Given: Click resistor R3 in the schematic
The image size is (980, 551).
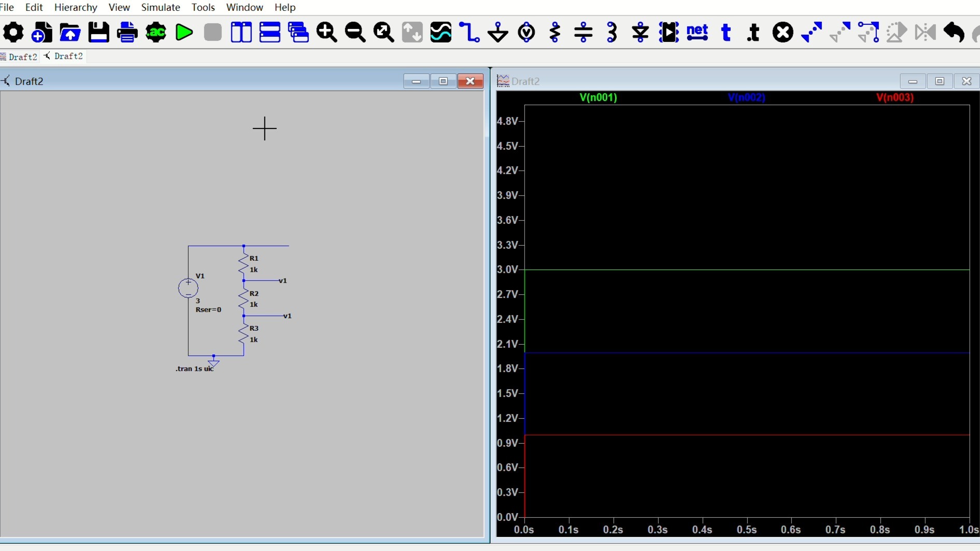Looking at the screenshot, I should (244, 333).
